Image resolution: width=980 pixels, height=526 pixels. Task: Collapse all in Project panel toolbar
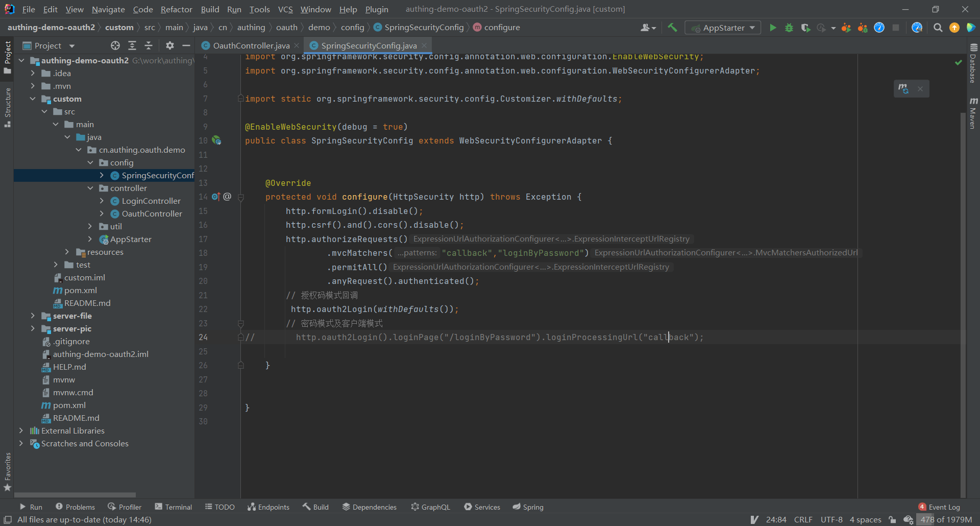(x=149, y=45)
